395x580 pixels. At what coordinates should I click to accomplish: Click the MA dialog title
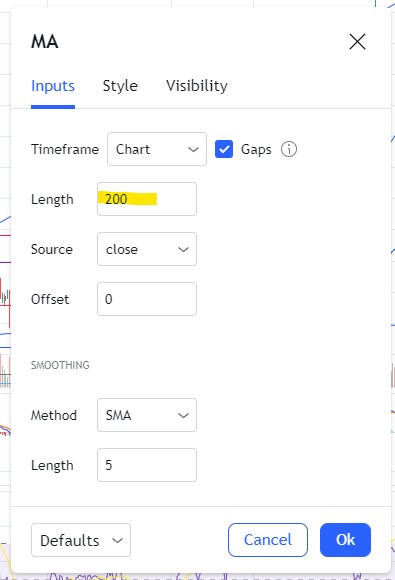click(45, 41)
